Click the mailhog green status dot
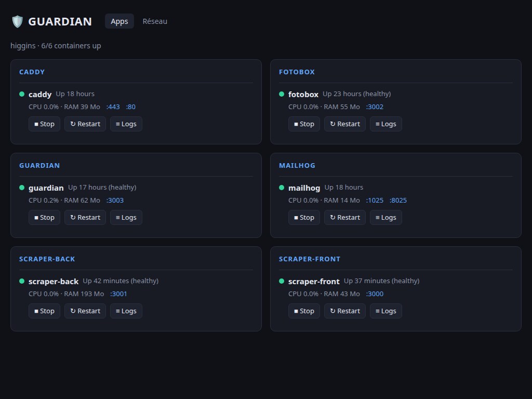532x399 pixels. (282, 188)
